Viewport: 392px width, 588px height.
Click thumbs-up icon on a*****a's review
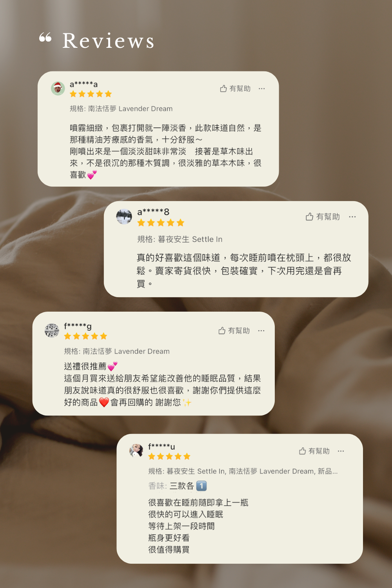tap(223, 89)
